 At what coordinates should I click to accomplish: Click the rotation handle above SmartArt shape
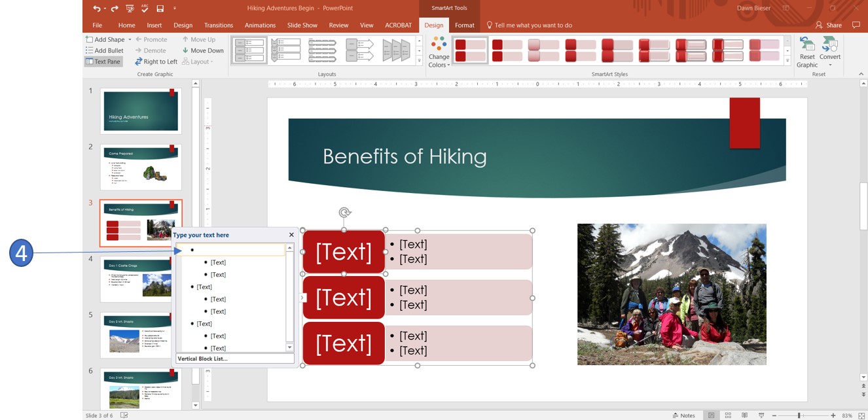345,213
